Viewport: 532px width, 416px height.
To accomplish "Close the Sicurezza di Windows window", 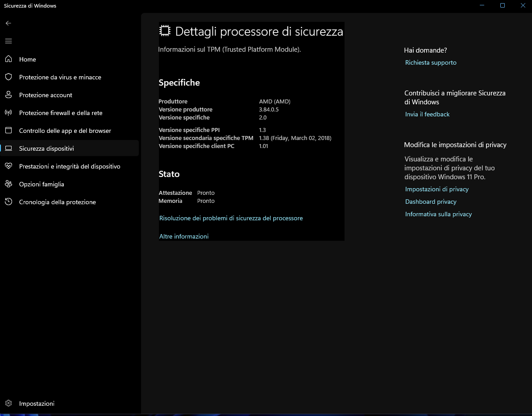I will [x=523, y=5].
